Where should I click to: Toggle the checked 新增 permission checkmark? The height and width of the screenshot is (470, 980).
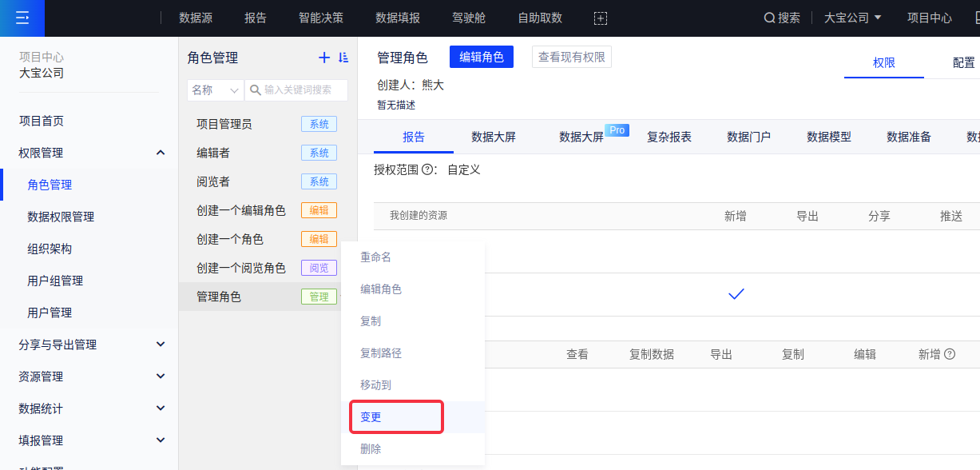point(736,294)
